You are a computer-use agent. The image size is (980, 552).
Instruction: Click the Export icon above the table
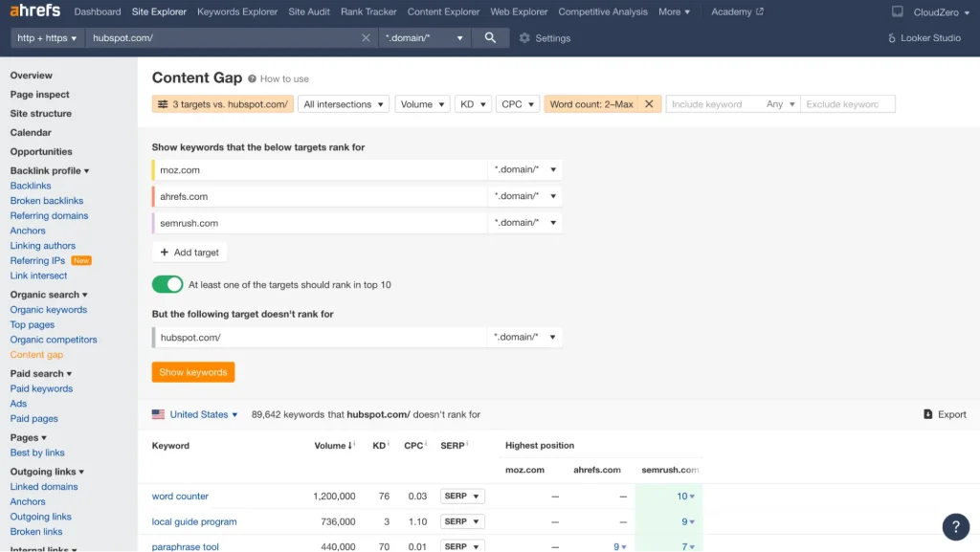[927, 414]
